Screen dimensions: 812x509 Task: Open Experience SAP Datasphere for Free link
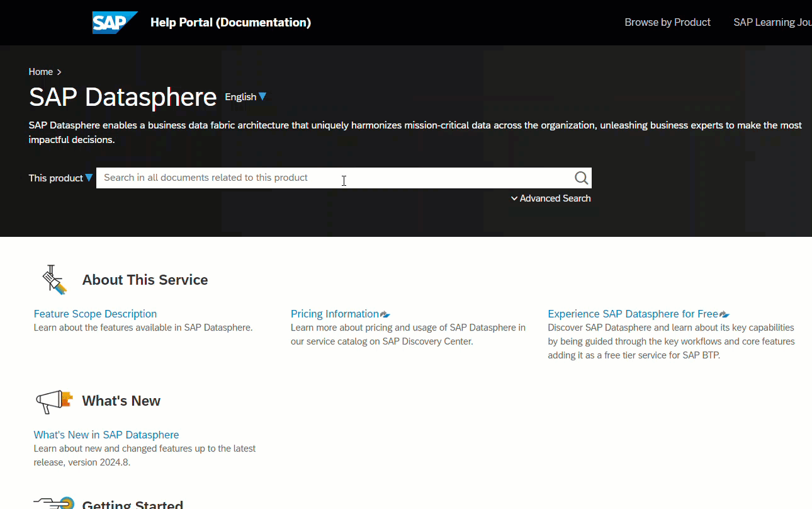(633, 314)
